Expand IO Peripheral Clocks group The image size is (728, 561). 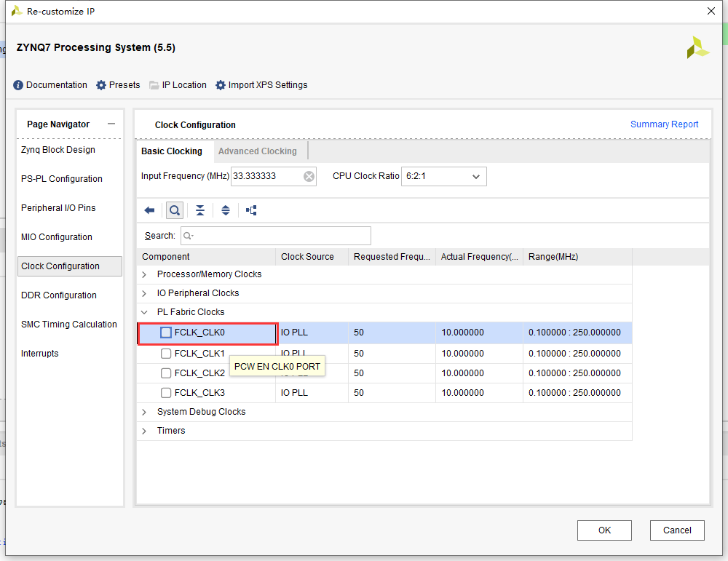(144, 293)
